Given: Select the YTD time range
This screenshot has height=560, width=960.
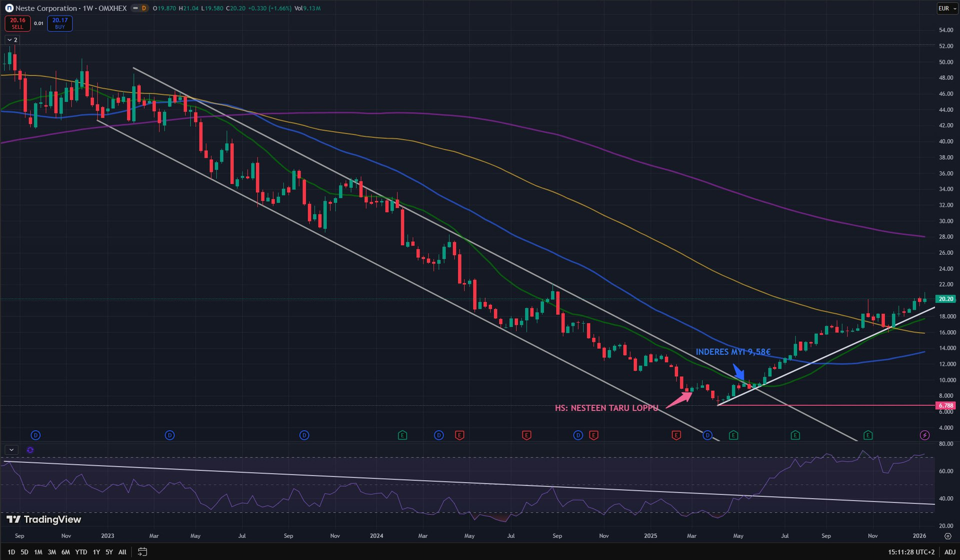Looking at the screenshot, I should click(80, 552).
